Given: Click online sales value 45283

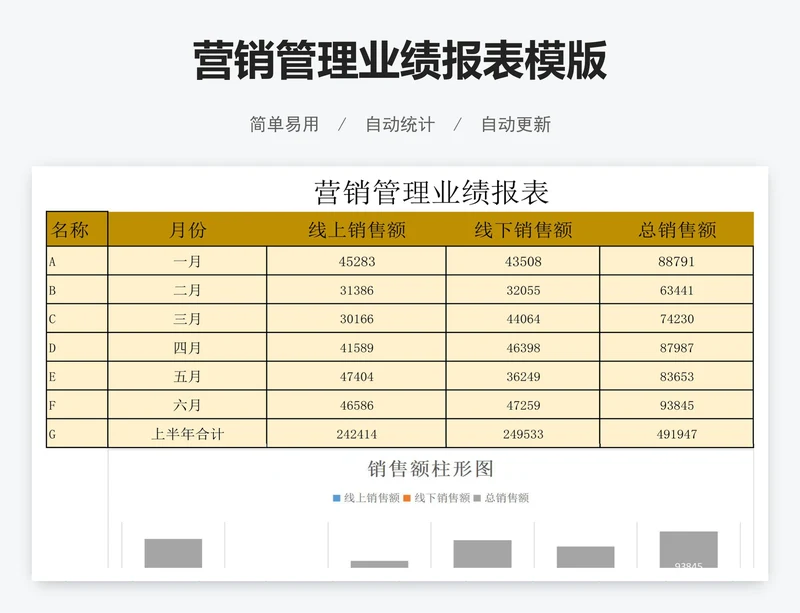Looking at the screenshot, I should point(357,261).
